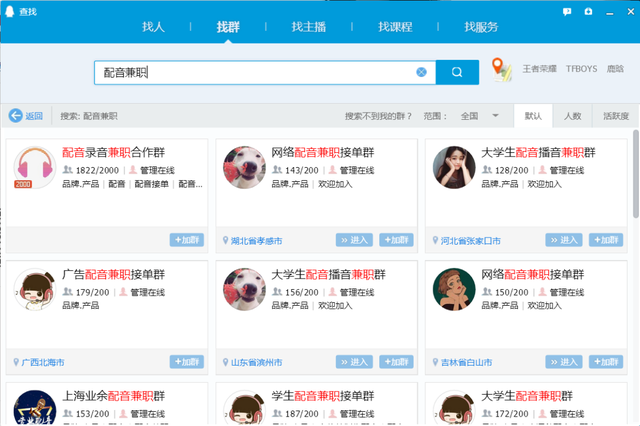
Task: Click 进入 for 湖北省孝感市 group
Action: click(354, 240)
